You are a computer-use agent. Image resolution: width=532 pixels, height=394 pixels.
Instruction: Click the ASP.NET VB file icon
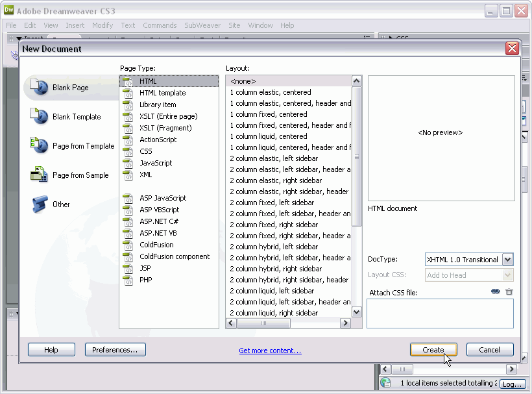click(128, 233)
